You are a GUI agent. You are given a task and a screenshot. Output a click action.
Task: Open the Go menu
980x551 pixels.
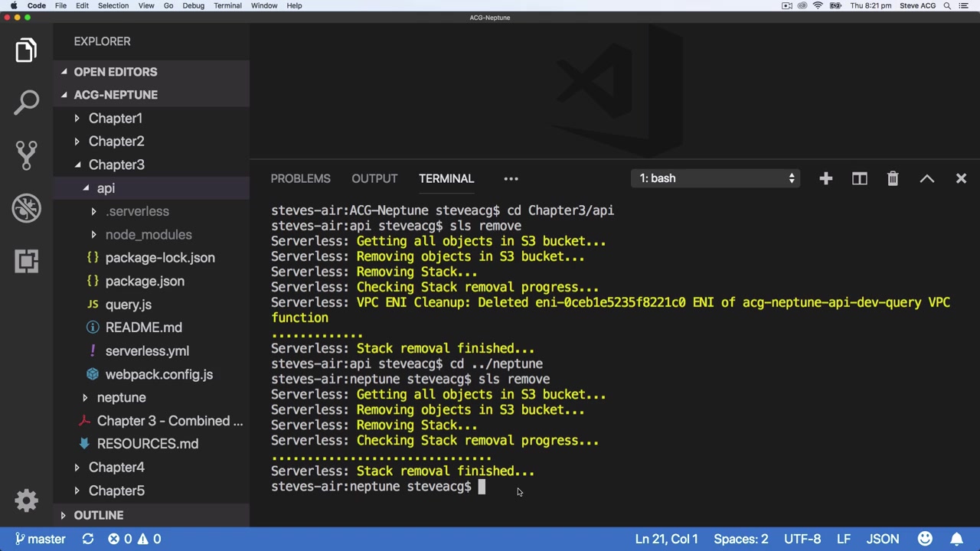click(168, 5)
